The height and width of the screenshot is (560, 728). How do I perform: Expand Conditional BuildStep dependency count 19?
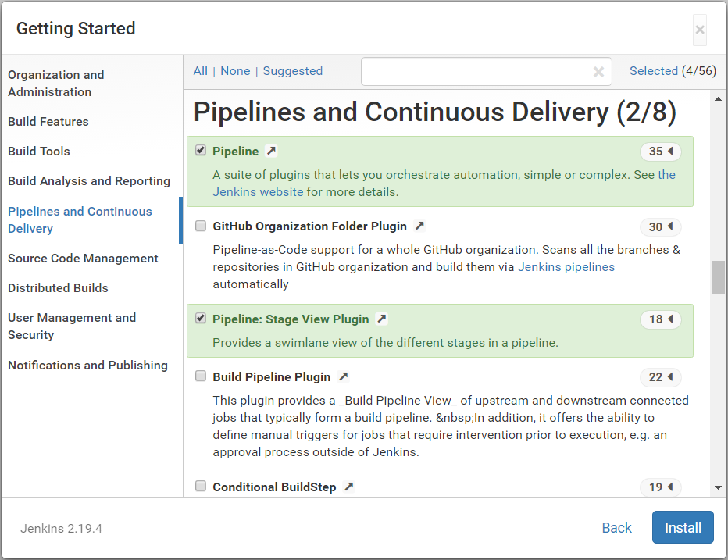point(661,487)
